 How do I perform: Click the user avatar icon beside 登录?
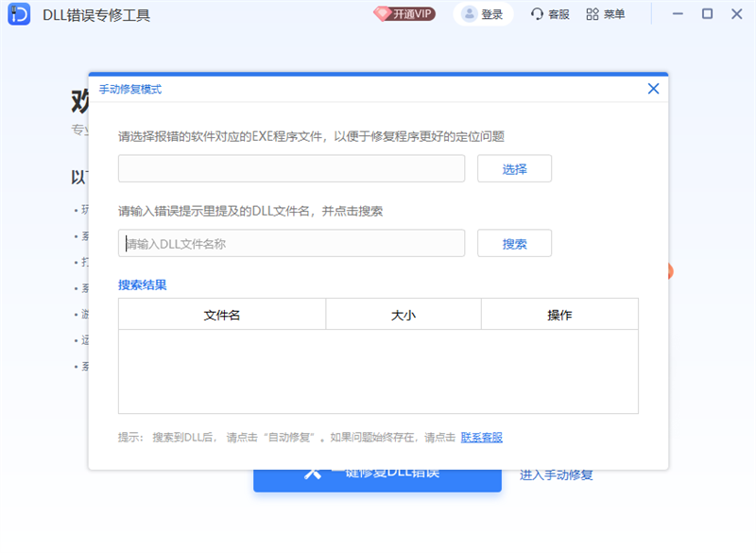pyautogui.click(x=467, y=13)
